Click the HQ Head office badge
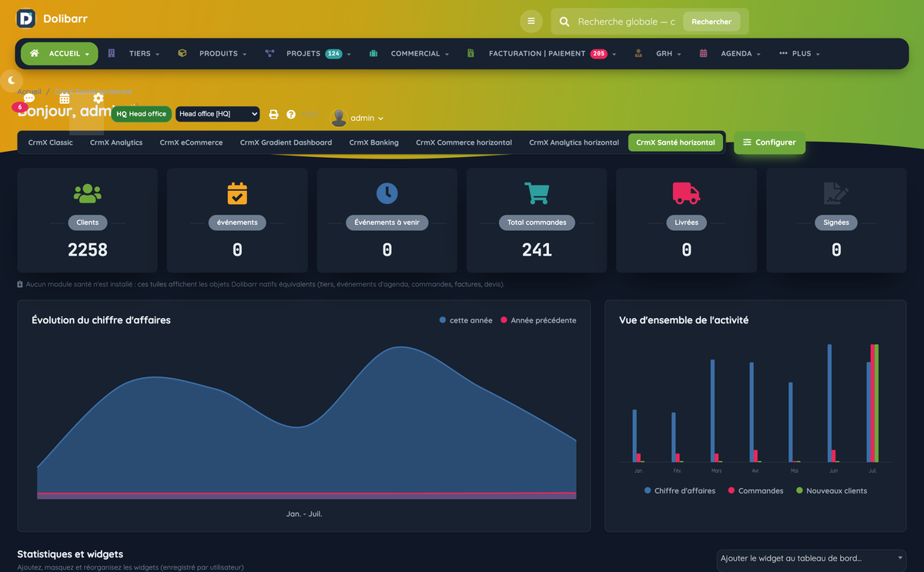Viewport: 924px width, 572px height. point(141,114)
